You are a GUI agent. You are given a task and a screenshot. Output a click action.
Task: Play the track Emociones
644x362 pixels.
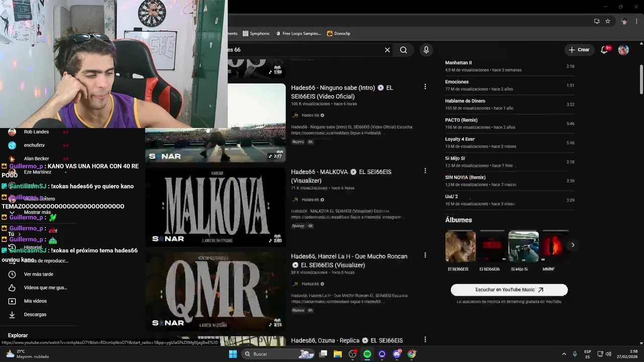point(510,85)
